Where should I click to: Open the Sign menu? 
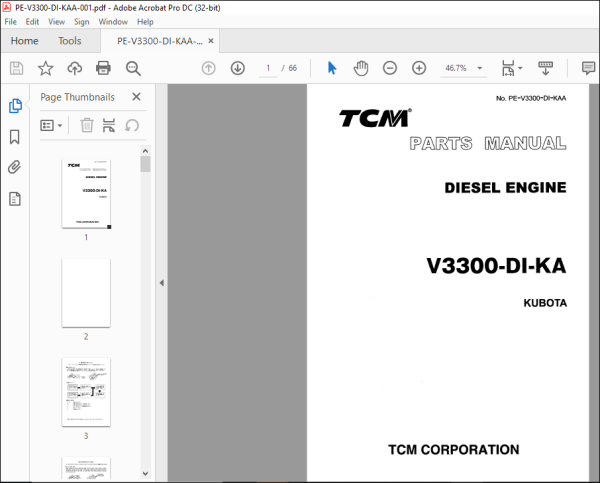pyautogui.click(x=82, y=22)
